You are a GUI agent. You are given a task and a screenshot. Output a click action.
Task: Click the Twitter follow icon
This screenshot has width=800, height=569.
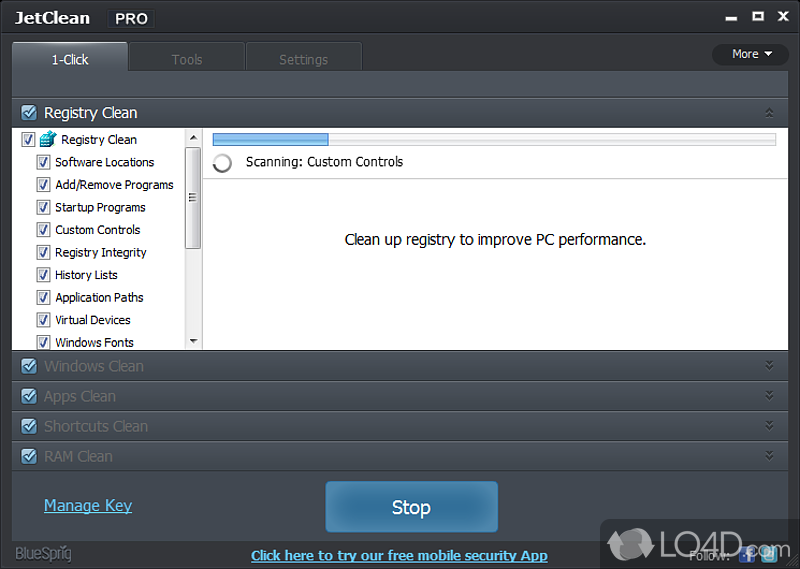(767, 553)
